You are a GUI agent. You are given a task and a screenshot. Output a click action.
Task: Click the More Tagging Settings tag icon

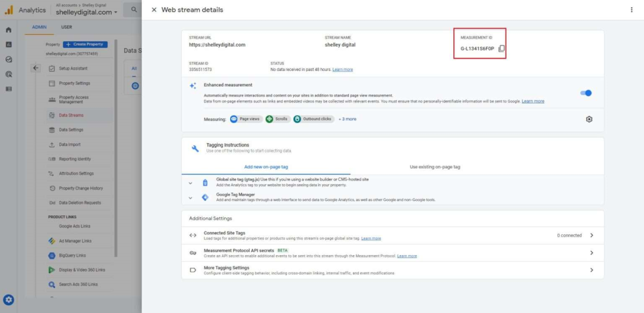tap(193, 270)
